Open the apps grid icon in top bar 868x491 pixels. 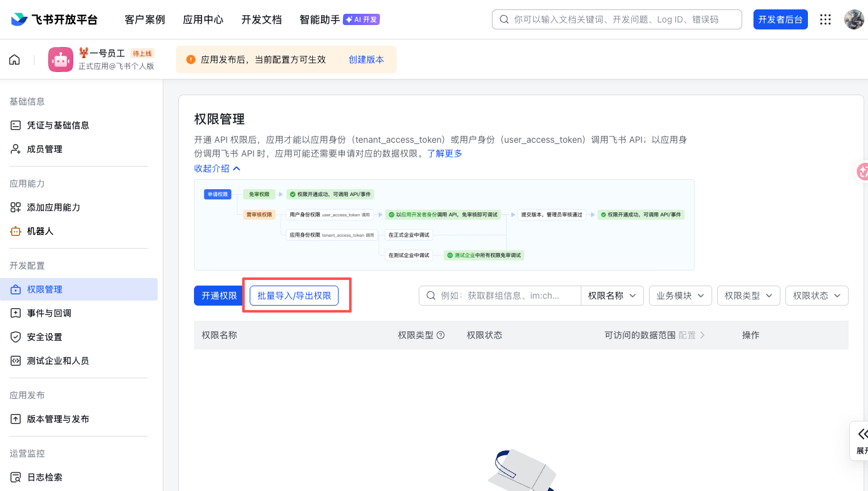coord(825,19)
